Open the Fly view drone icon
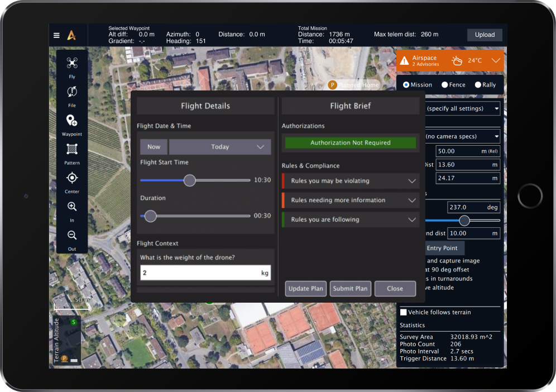Viewport: 556px width, 392px height. click(72, 63)
